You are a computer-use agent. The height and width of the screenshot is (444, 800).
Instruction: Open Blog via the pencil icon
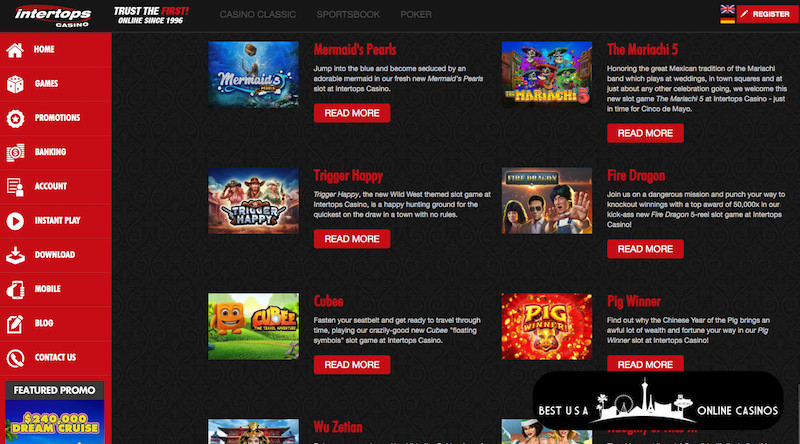click(x=15, y=324)
